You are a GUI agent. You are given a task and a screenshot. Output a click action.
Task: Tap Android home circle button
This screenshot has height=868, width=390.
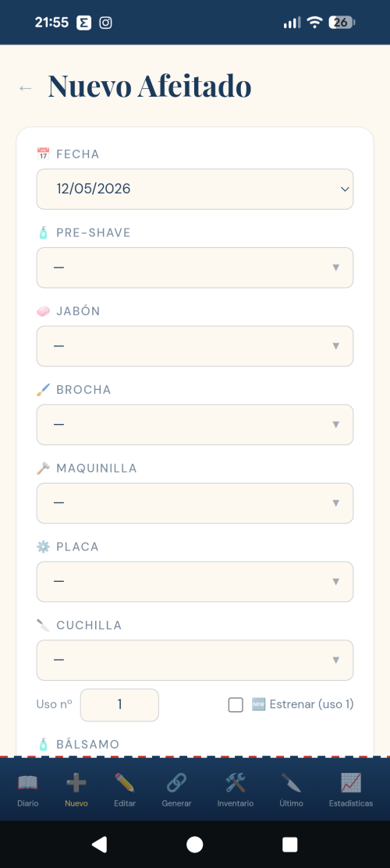[194, 844]
